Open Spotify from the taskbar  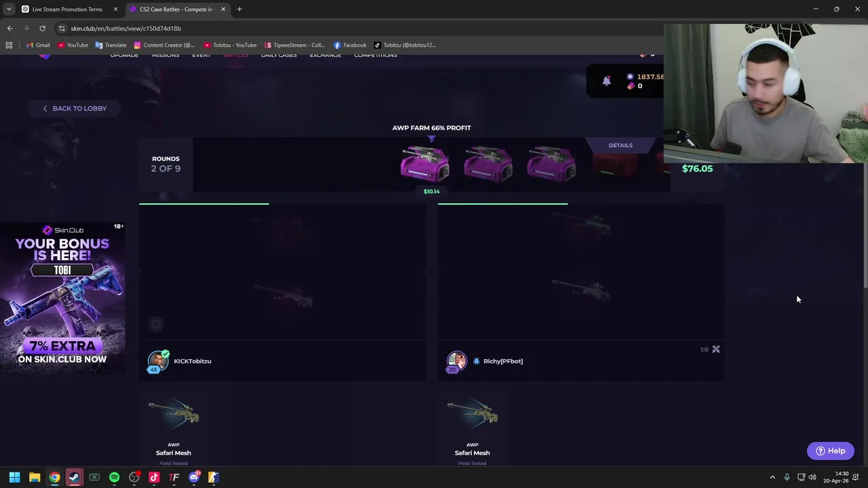(114, 477)
